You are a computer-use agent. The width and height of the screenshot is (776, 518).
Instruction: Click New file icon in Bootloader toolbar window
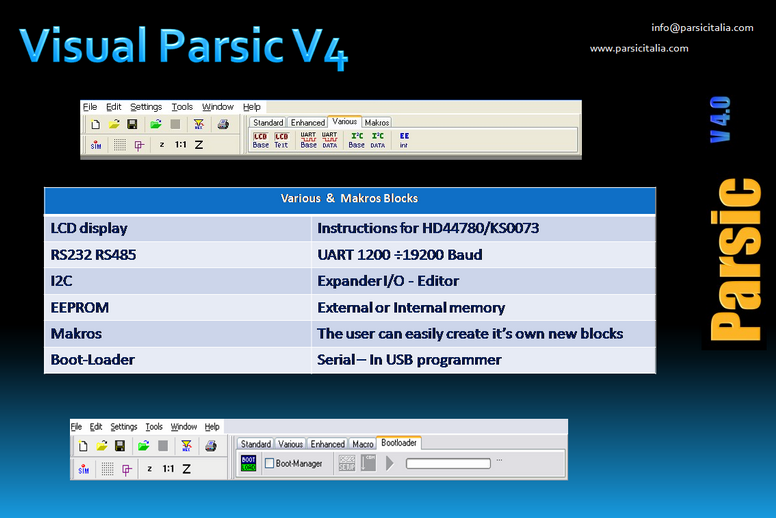click(x=83, y=446)
